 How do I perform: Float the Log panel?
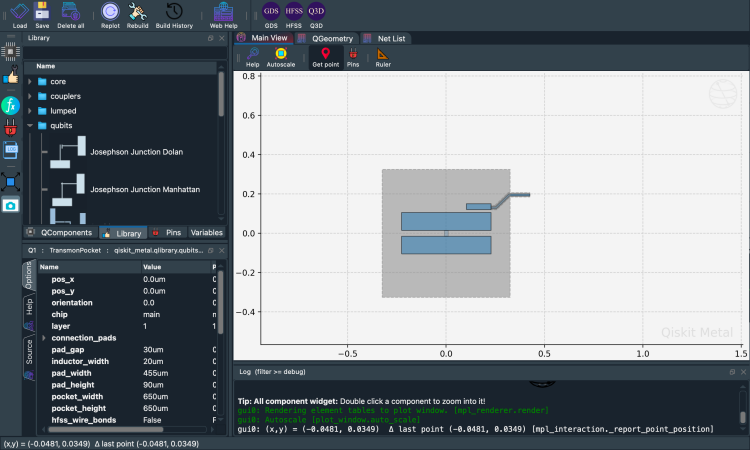point(732,372)
